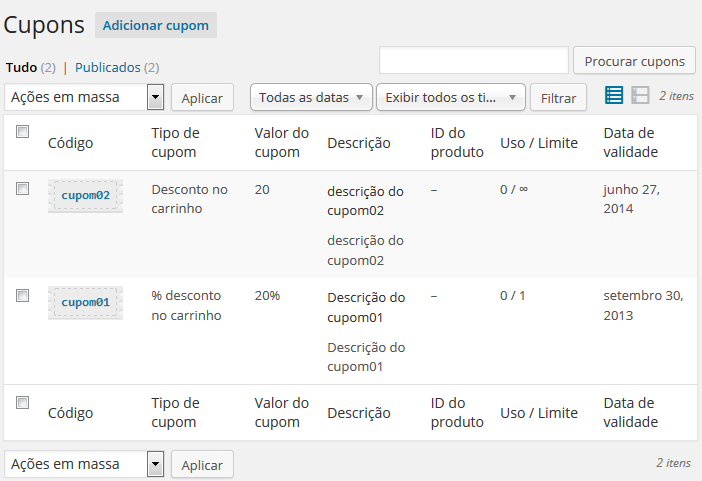Image resolution: width=702 pixels, height=481 pixels.
Task: Click the bottom Aplicar button
Action: (x=202, y=464)
